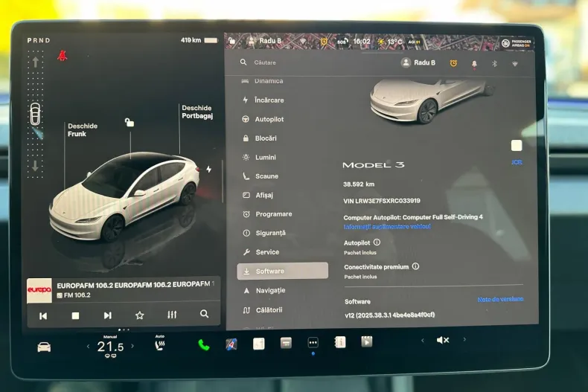
Task: Tap the unlock icon in status bar
Action: click(232, 40)
